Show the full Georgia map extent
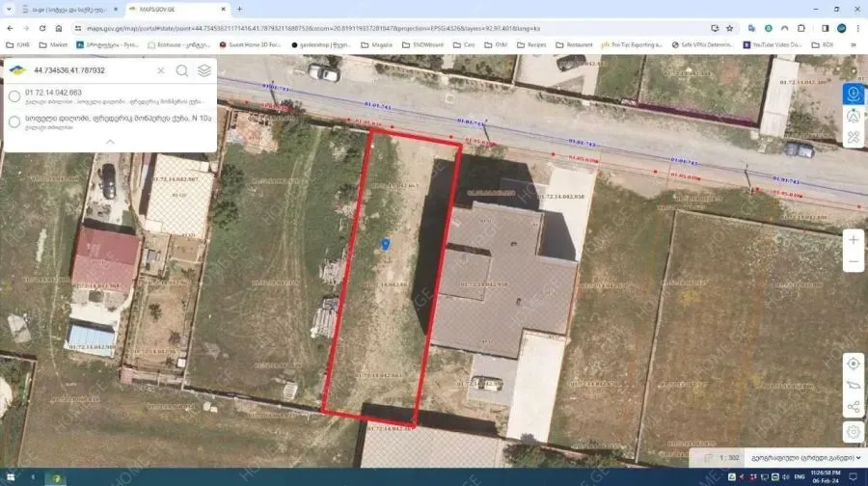The image size is (868, 486). coord(853,386)
